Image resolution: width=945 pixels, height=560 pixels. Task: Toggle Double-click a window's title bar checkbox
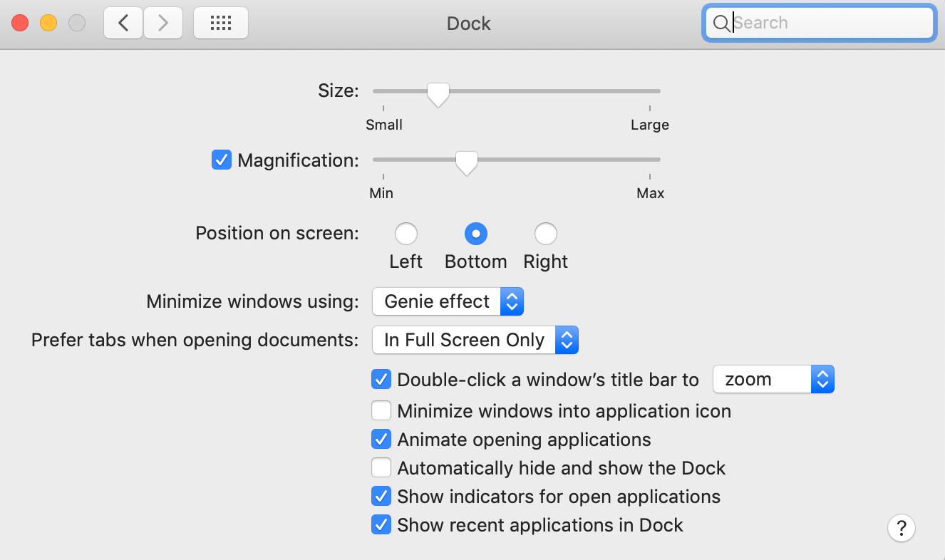point(381,380)
